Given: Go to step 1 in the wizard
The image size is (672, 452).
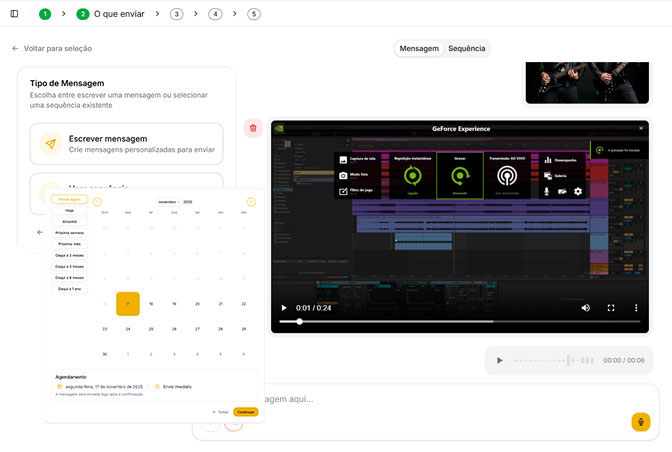Looking at the screenshot, I should point(45,14).
